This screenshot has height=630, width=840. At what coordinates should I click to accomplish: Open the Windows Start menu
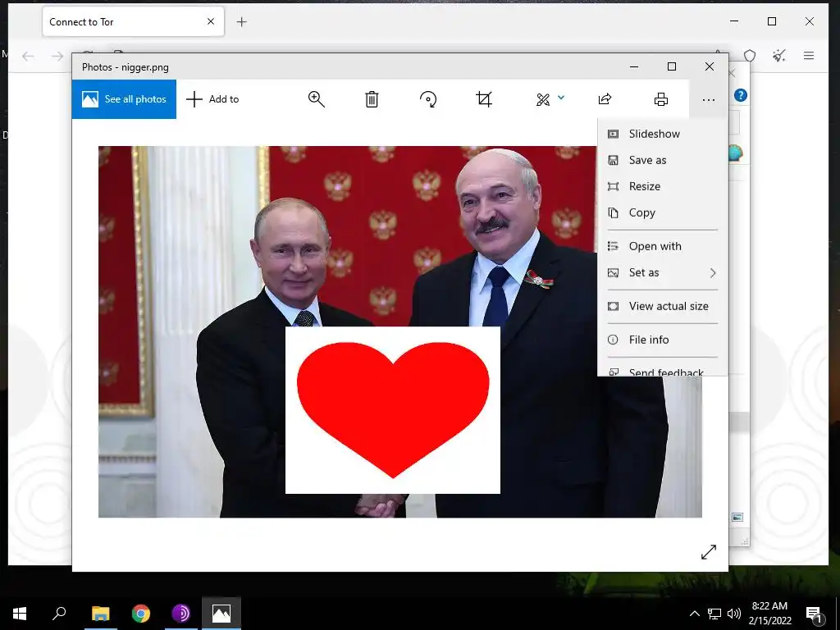20,614
